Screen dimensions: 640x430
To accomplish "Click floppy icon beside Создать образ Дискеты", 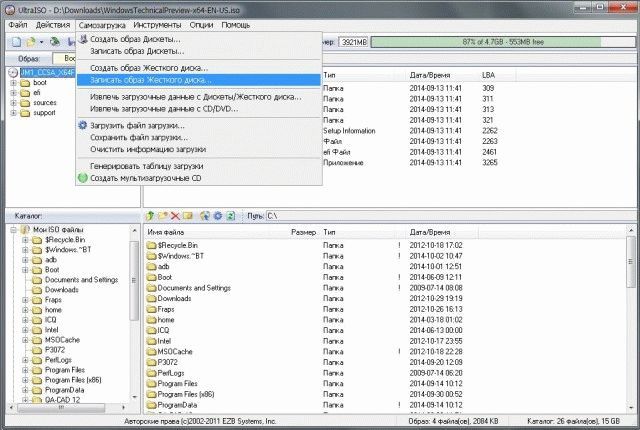I will click(x=83, y=39).
